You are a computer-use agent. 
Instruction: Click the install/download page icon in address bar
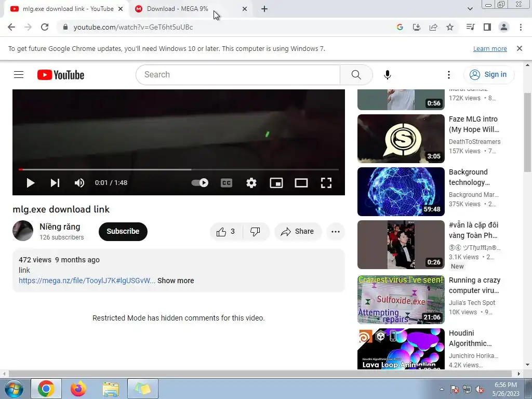pos(417,27)
